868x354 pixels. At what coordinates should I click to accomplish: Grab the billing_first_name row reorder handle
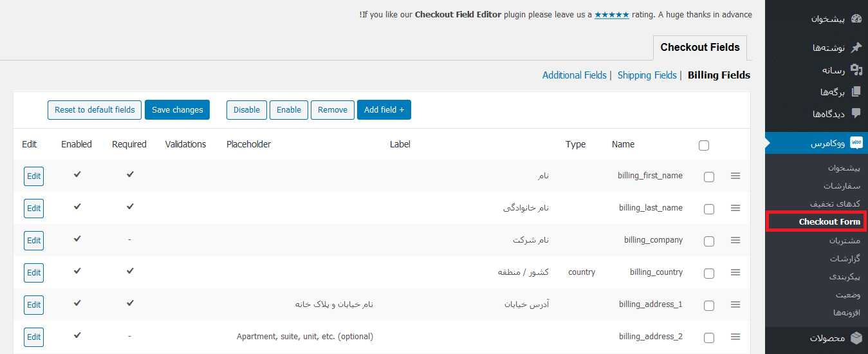(735, 176)
